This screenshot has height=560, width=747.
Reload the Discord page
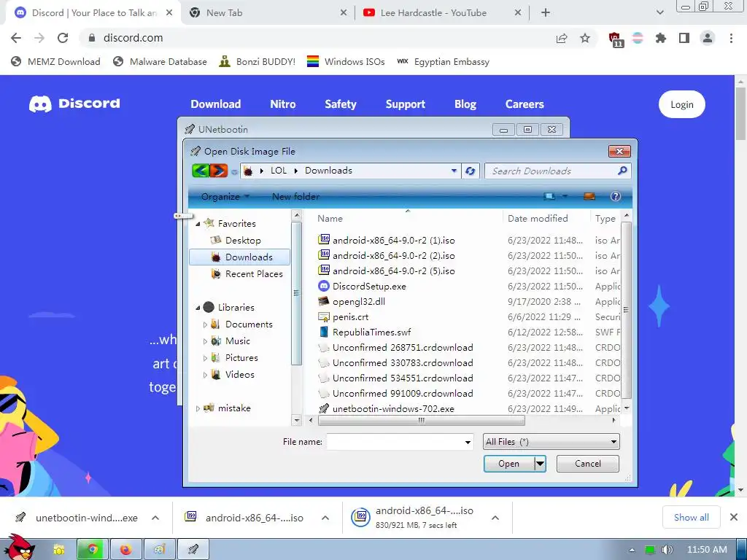click(63, 38)
